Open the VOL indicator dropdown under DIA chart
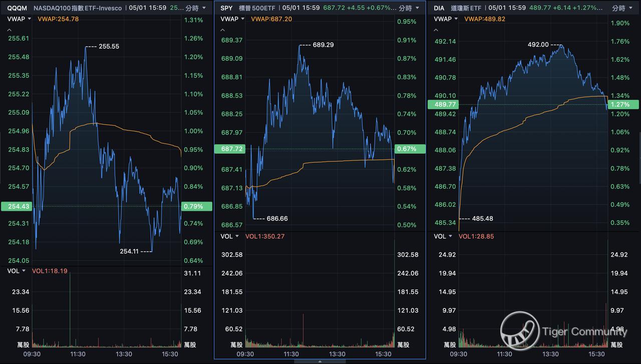The image size is (641, 364). click(x=443, y=236)
